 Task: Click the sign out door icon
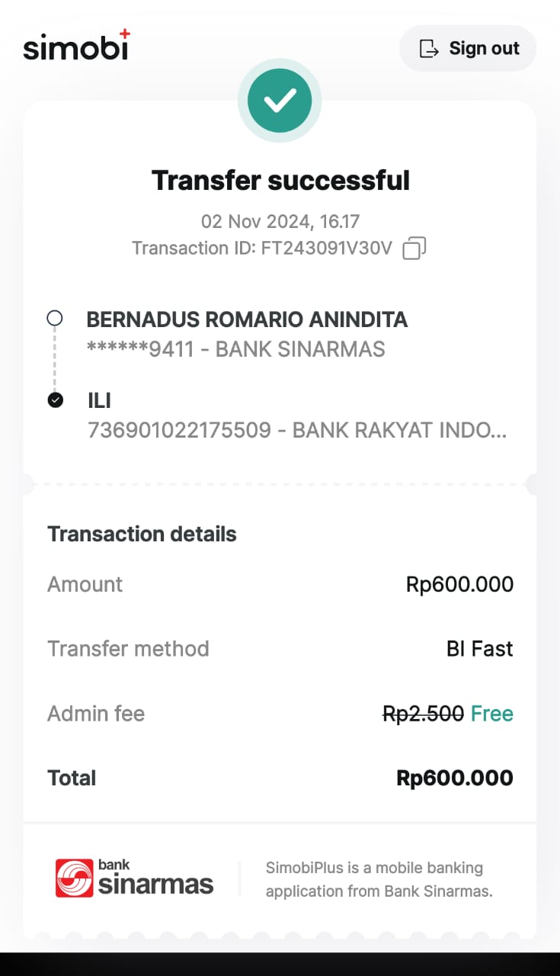coord(430,49)
